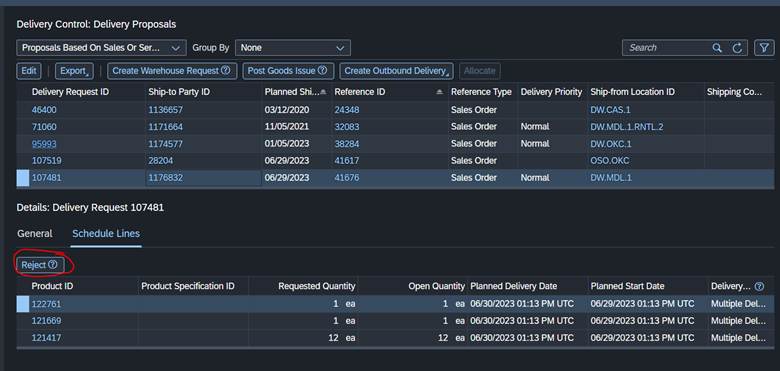Open Proposals Based On Sales dropdown

pos(101,48)
